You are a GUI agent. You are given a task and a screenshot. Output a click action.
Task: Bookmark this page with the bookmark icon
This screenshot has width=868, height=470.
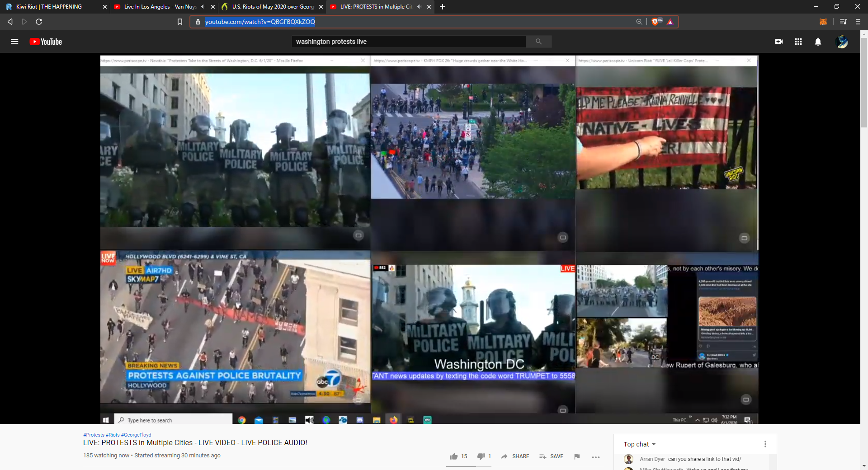click(180, 22)
